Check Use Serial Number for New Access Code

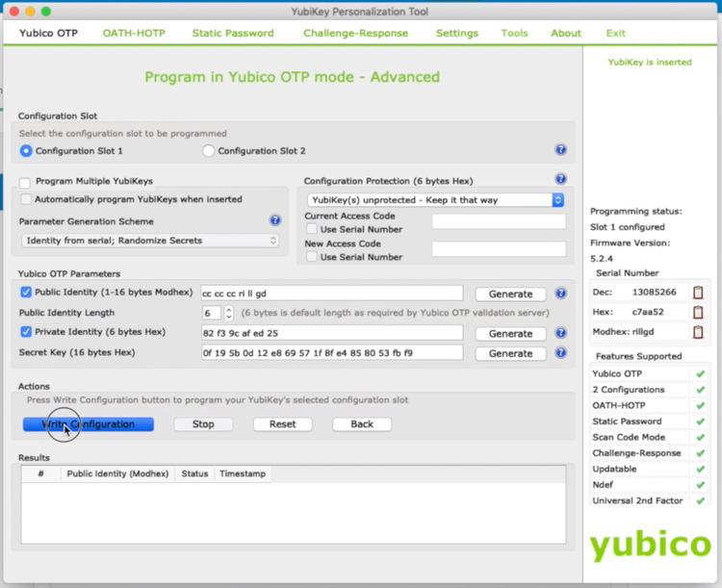pyautogui.click(x=312, y=257)
